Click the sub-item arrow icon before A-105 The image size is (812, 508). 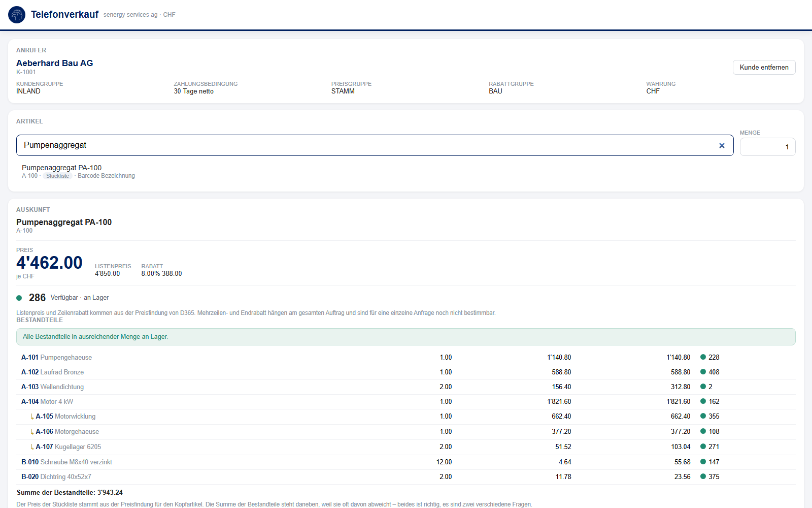[32, 417]
